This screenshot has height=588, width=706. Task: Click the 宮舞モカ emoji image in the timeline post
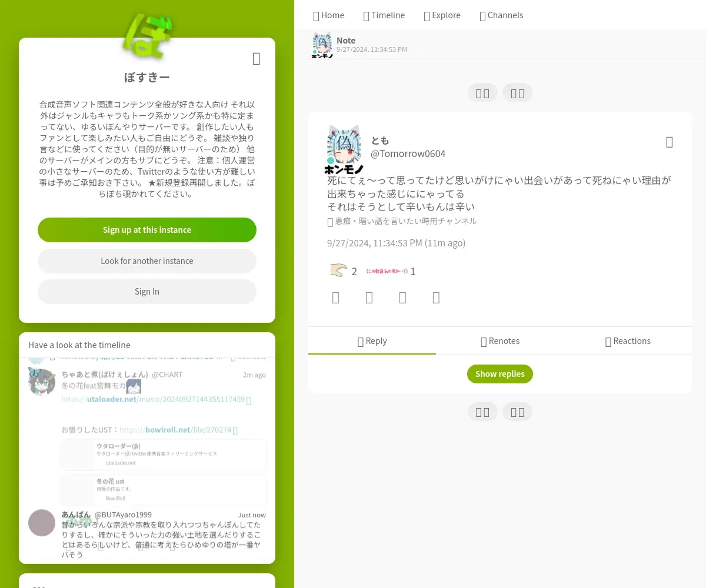tap(134, 386)
